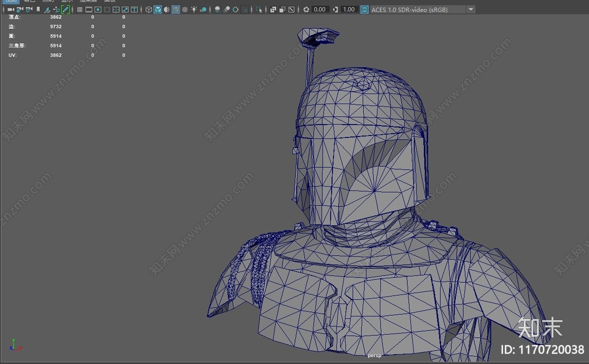Click the X-Ray Joints icon
The width and height of the screenshot is (589, 364).
(x=291, y=10)
